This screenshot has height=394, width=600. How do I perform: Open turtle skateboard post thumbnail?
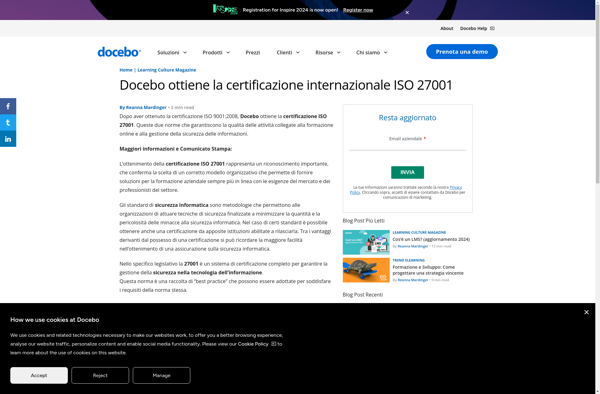click(x=366, y=270)
